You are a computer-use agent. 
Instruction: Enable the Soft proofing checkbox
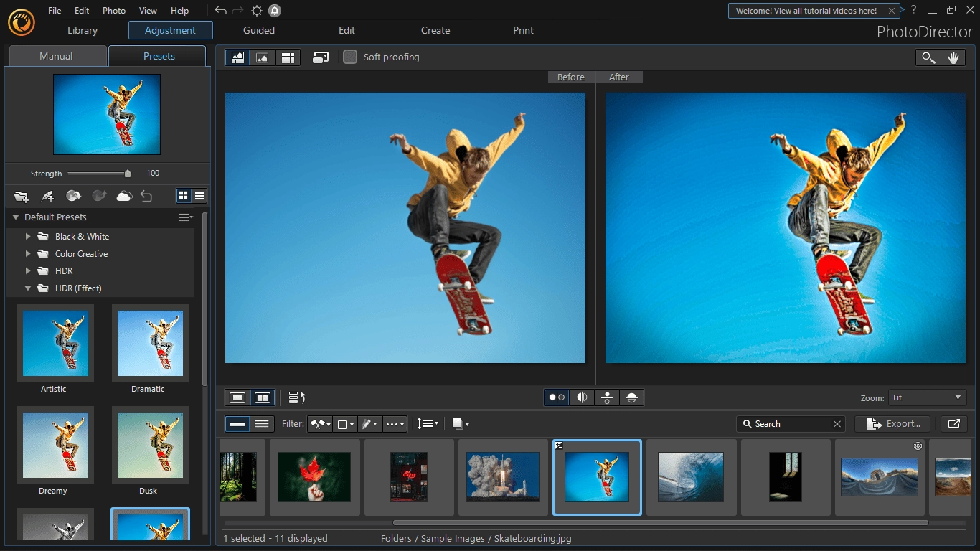click(350, 57)
